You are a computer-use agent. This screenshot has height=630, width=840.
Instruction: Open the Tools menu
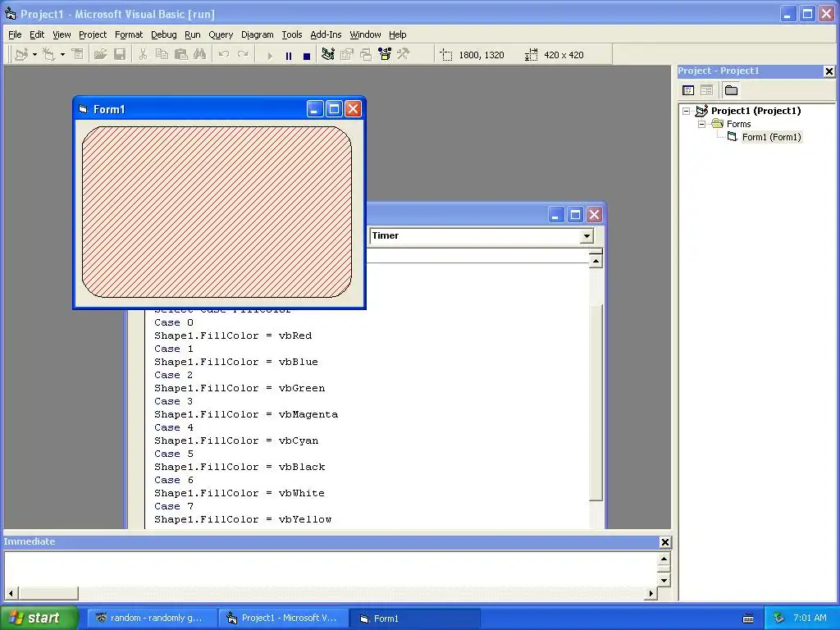pyautogui.click(x=292, y=34)
